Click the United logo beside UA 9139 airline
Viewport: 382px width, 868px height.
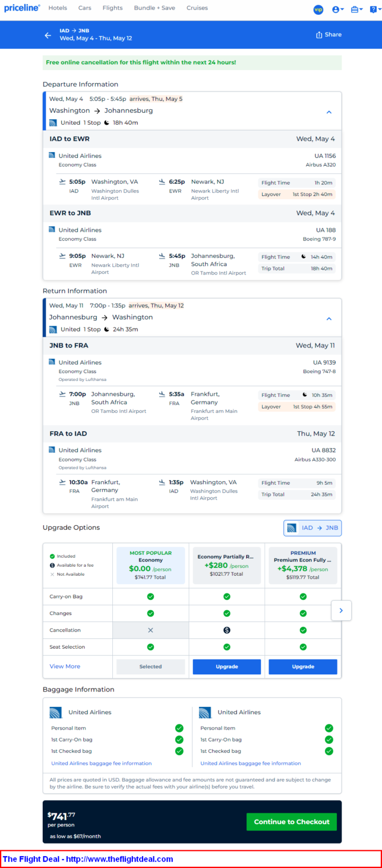[52, 362]
